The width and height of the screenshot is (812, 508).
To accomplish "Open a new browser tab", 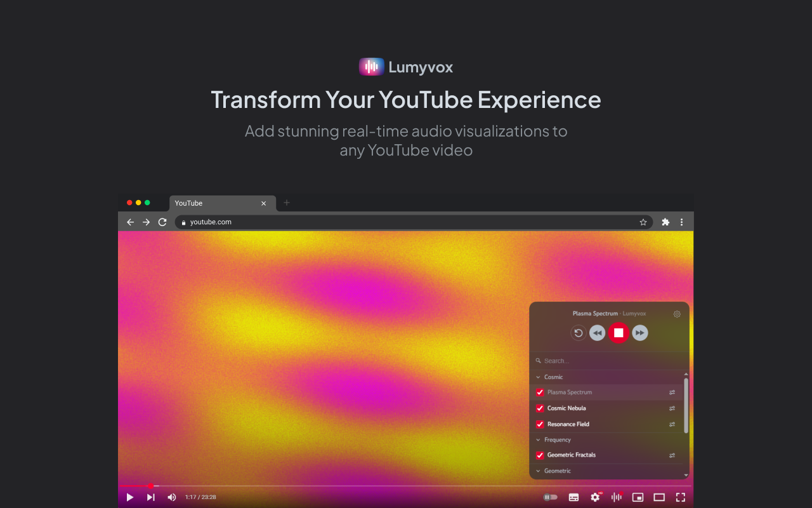I will coord(286,203).
